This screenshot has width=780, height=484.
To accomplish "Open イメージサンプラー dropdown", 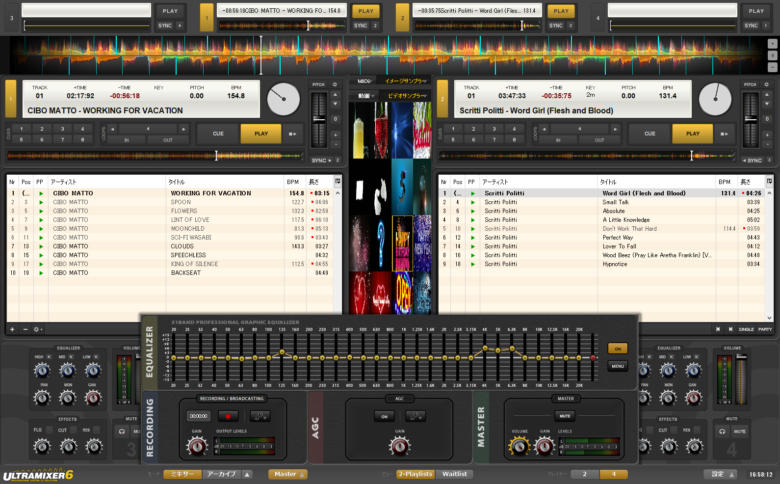I will pyautogui.click(x=405, y=81).
